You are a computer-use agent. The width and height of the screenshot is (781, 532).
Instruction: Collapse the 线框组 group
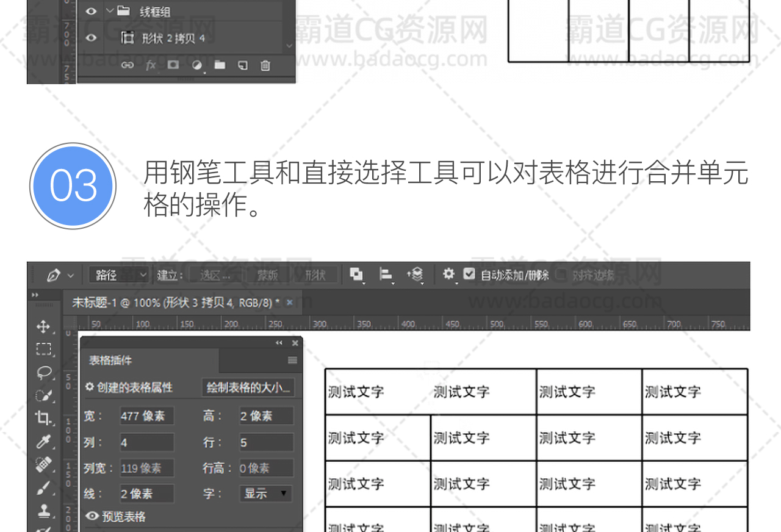coord(110,11)
